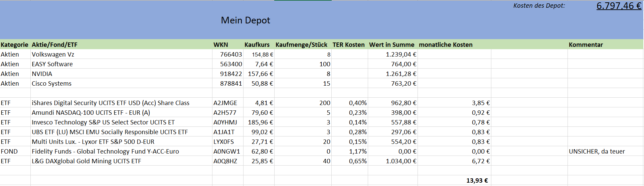
Task: Select the 'Mein Depot' title cell
Action: click(246, 20)
